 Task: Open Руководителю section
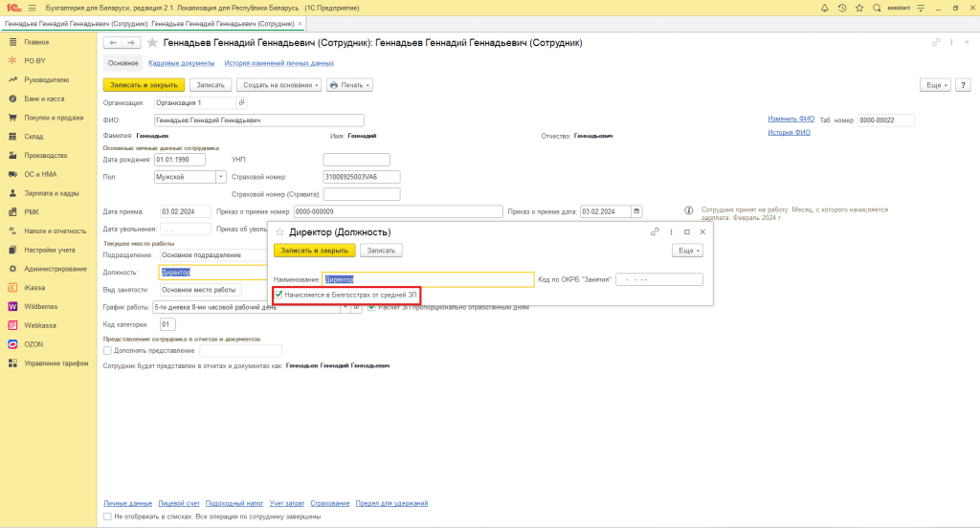point(46,80)
